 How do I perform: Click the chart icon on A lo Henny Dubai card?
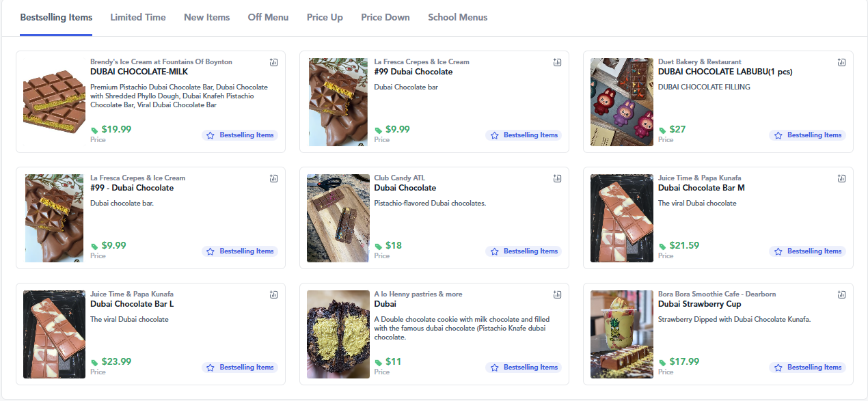click(557, 294)
